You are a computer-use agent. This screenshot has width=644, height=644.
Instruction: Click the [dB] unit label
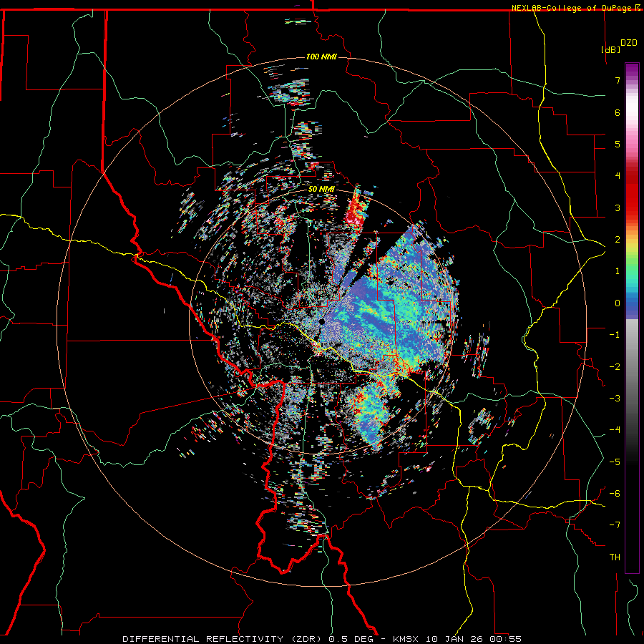[x=611, y=49]
